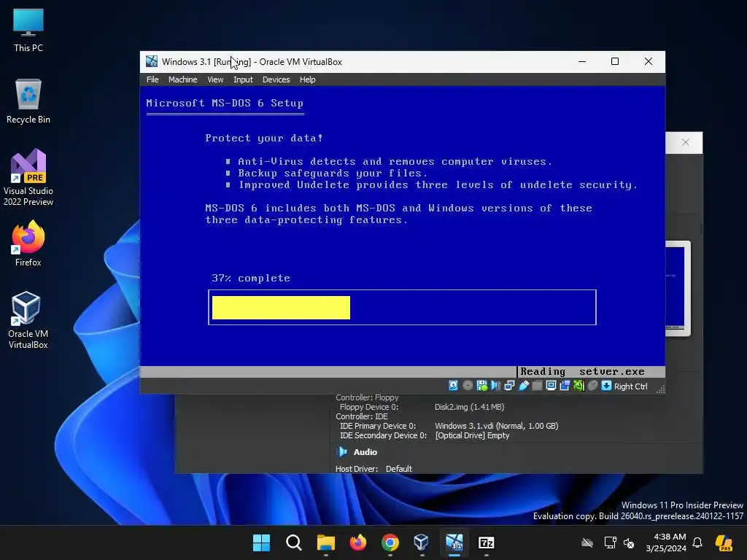Screen dimensions: 747x560
Task: Click "[Optical Drive] Empty" value
Action: pyautogui.click(x=472, y=436)
